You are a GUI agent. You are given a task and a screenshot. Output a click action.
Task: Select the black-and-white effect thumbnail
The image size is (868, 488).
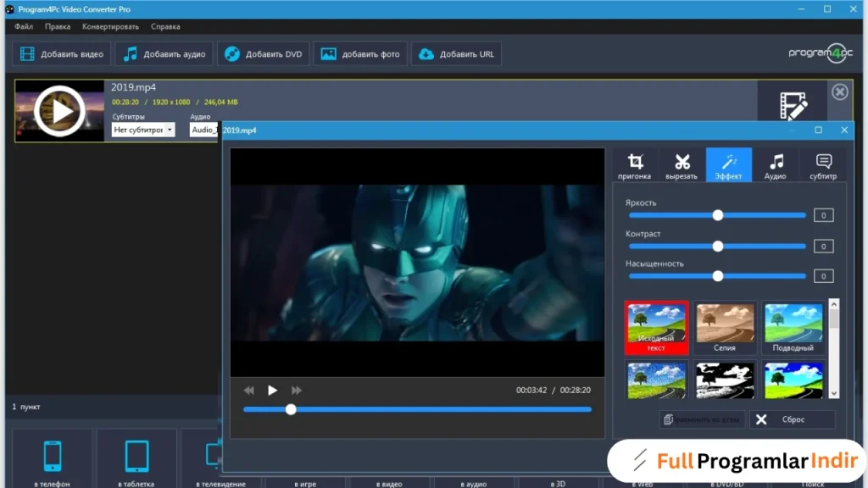725,380
